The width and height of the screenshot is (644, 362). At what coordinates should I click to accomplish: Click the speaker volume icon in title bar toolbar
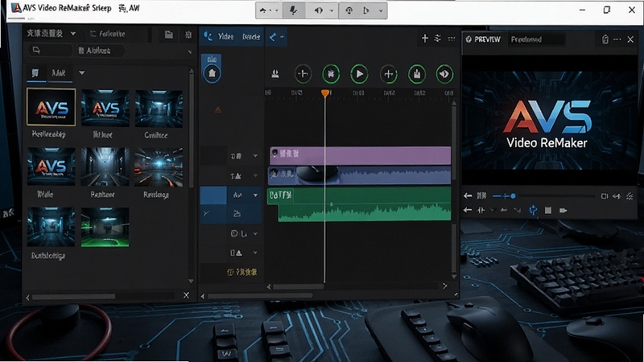[319, 10]
